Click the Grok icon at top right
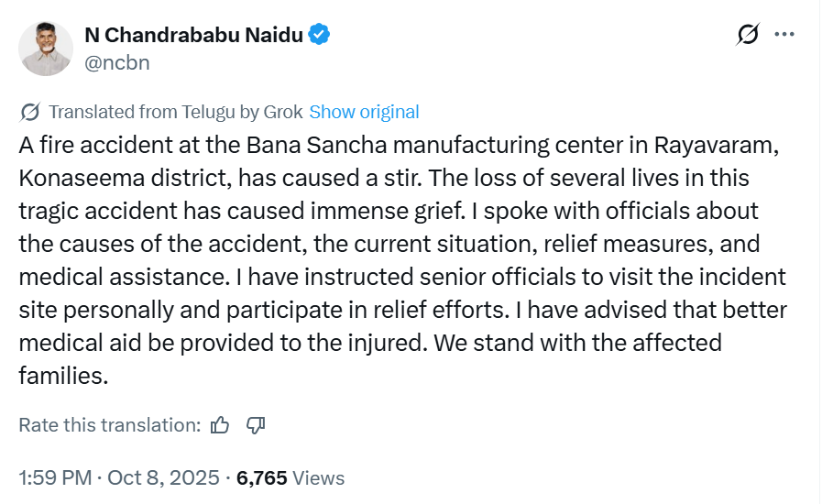This screenshot has width=822, height=504. pyautogui.click(x=748, y=35)
